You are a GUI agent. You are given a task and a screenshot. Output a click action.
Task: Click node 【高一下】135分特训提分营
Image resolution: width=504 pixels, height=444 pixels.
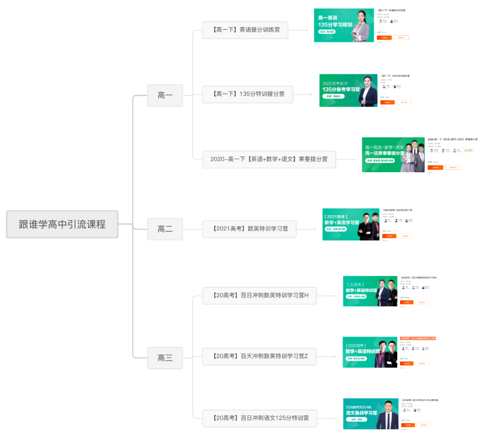[247, 94]
